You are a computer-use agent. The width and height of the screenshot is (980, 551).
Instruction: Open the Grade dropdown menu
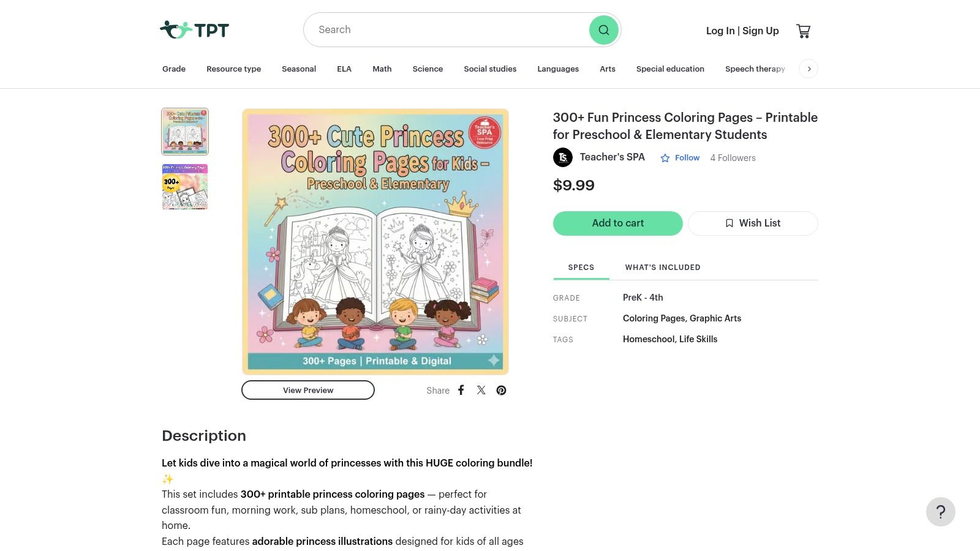click(x=173, y=69)
